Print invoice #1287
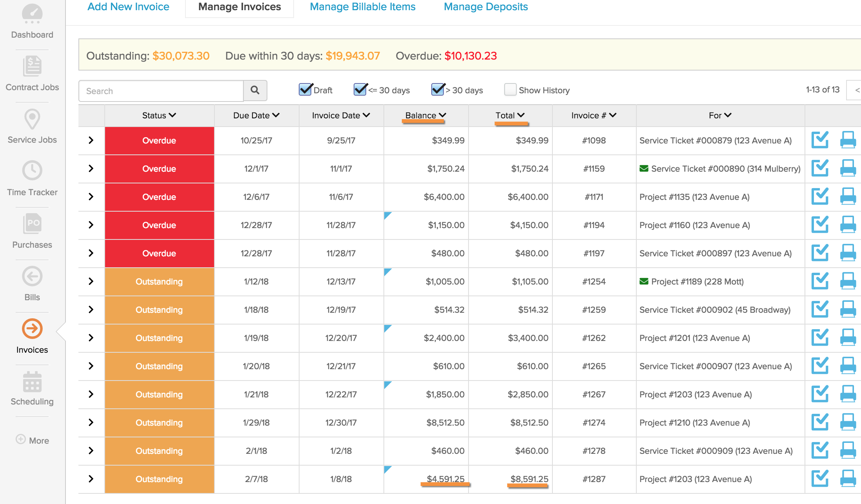The height and width of the screenshot is (504, 861). (x=848, y=479)
